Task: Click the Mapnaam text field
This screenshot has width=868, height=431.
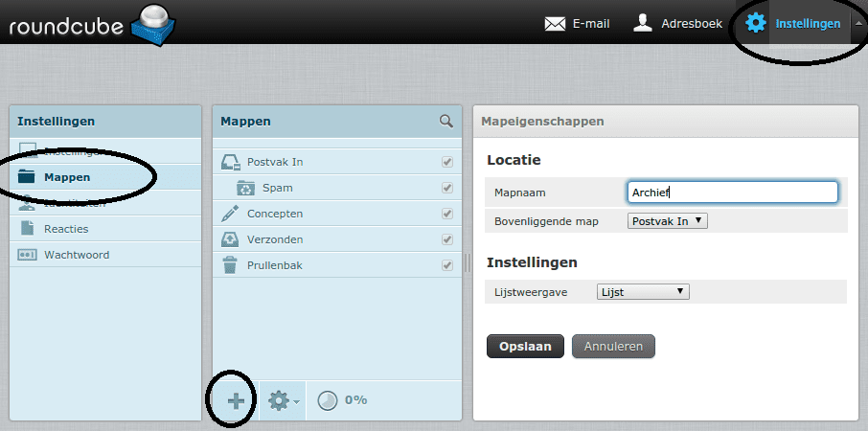Action: tap(731, 193)
